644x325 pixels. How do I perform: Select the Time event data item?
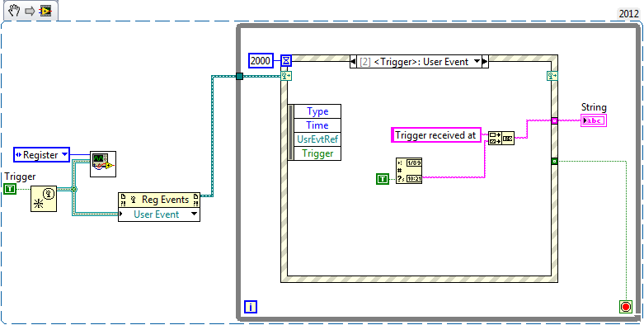[x=317, y=125]
